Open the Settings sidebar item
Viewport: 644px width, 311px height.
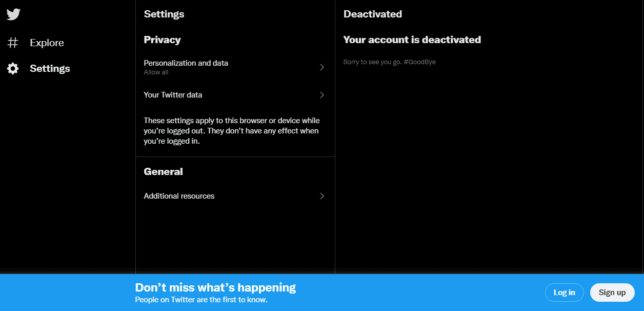(x=39, y=69)
